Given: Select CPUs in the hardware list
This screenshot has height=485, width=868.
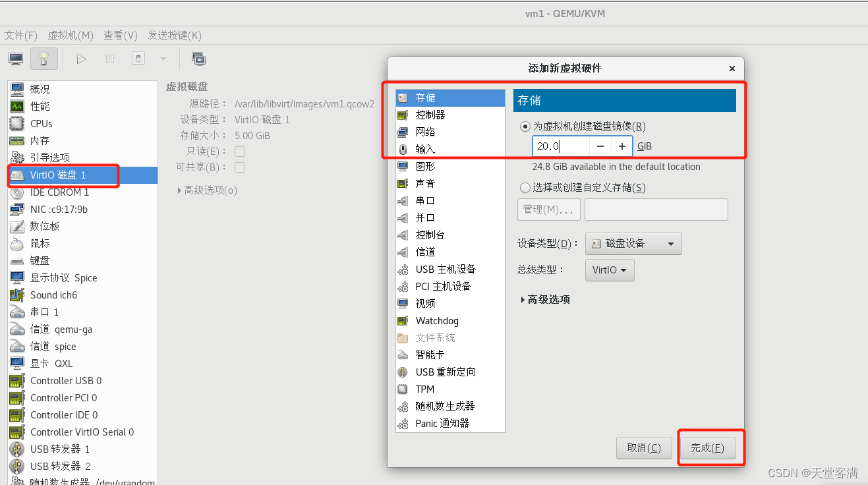Looking at the screenshot, I should [x=82, y=123].
